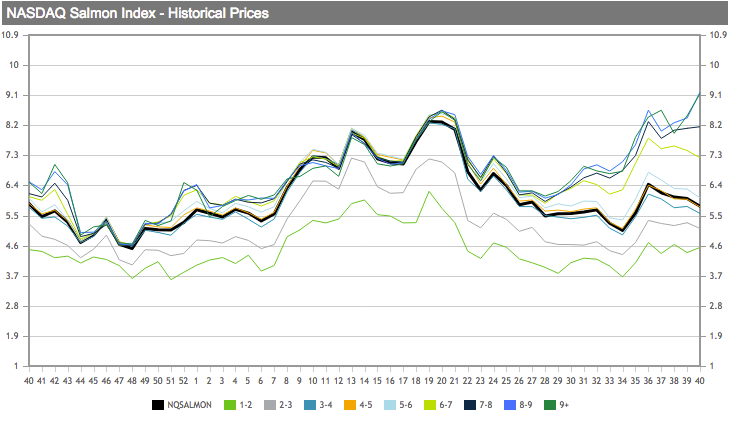Click the 4.6 left axis label

pos(12,246)
